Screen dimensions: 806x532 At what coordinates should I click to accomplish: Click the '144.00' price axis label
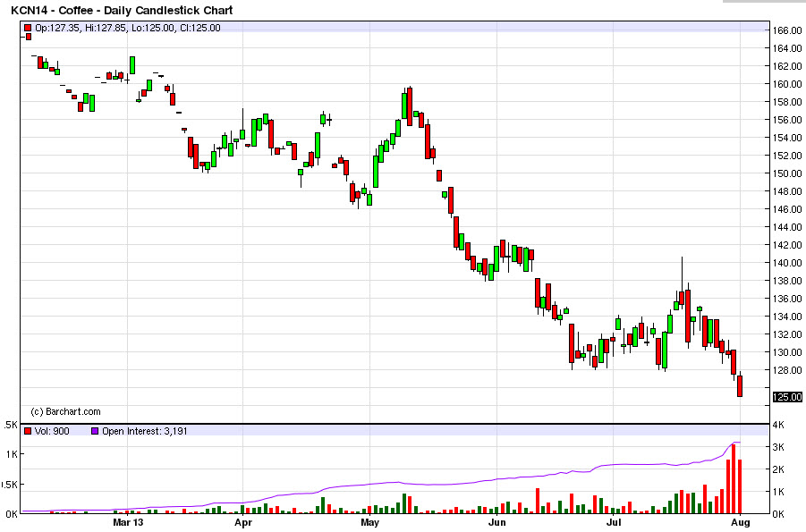(787, 227)
